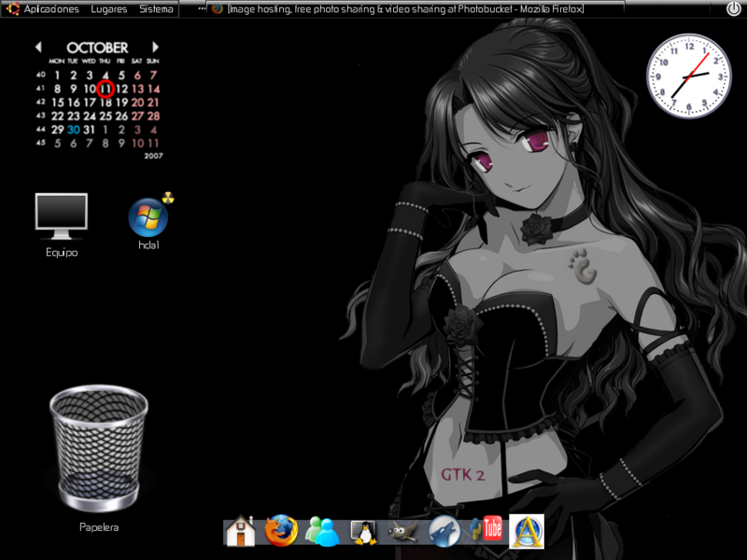
Task: Open the Home folder in the dock
Action: pos(240,530)
